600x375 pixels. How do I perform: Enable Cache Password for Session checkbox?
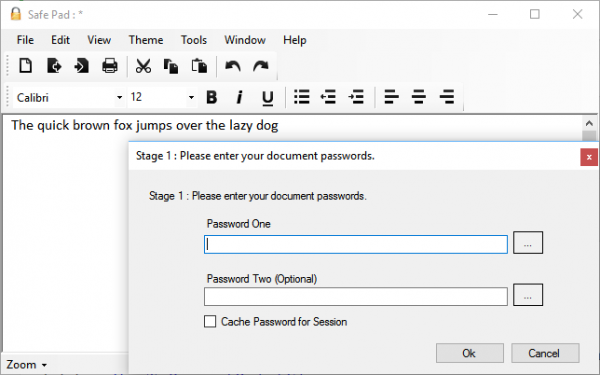(x=210, y=321)
